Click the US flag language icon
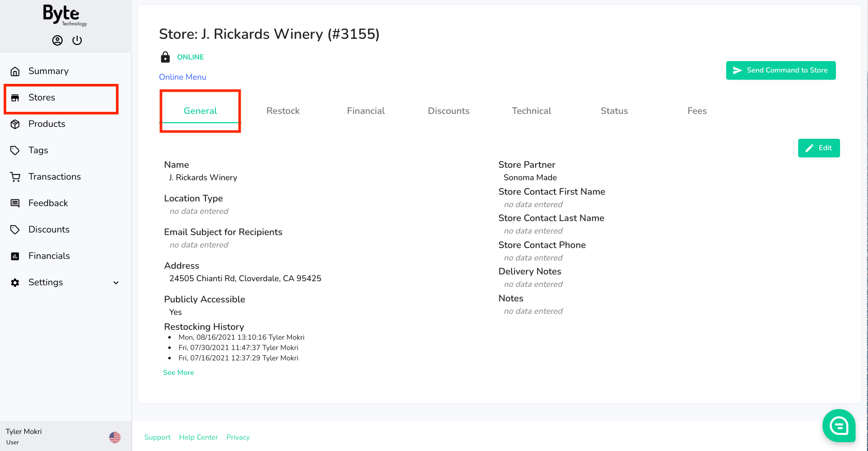868x451 pixels. (115, 438)
